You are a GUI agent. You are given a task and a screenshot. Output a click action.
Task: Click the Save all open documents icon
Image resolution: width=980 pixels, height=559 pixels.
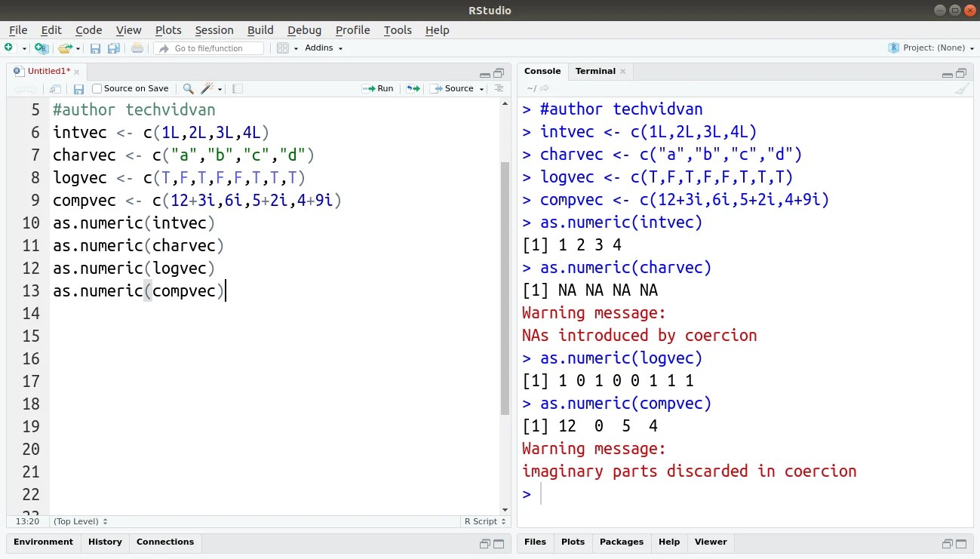(x=114, y=48)
